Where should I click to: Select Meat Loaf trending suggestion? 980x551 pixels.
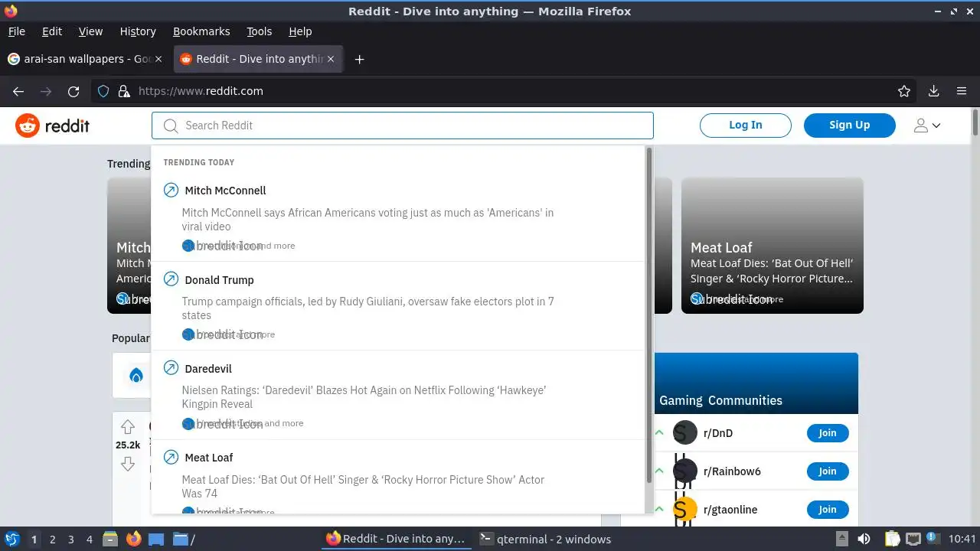click(x=399, y=478)
